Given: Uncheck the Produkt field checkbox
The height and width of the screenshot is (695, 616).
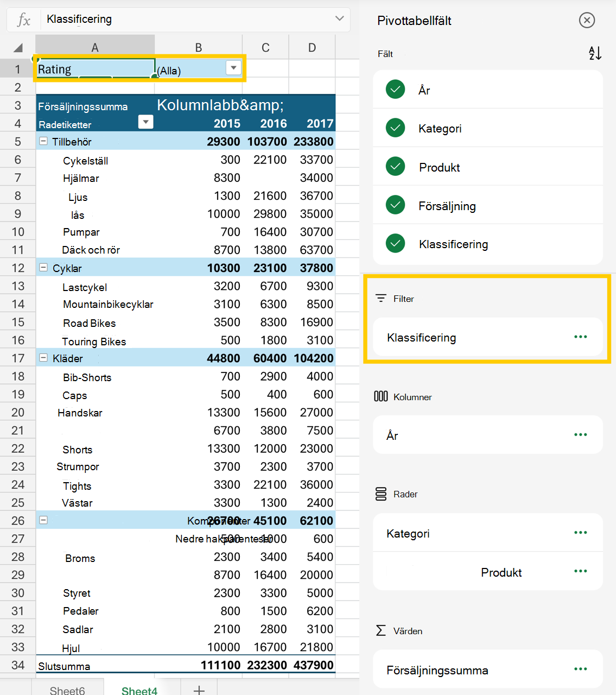Looking at the screenshot, I should click(395, 167).
